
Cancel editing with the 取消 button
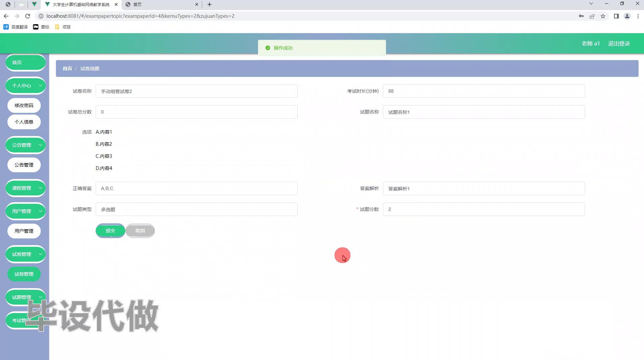(x=140, y=231)
